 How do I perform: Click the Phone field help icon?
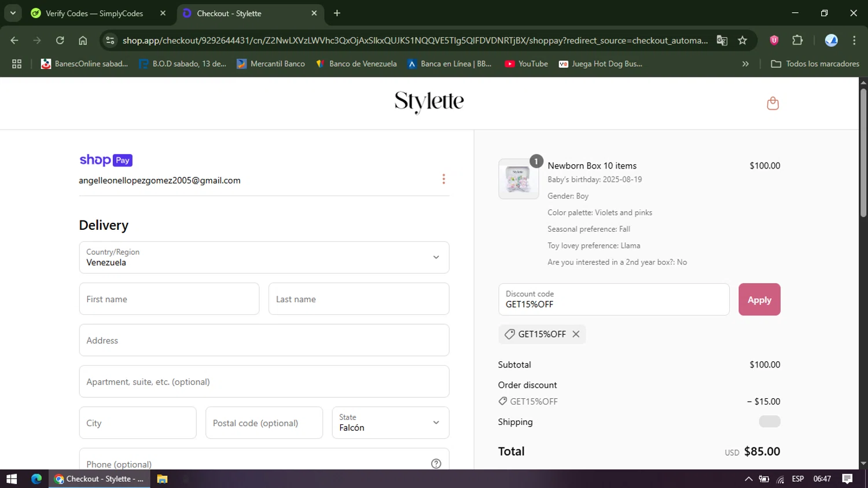coord(436,464)
